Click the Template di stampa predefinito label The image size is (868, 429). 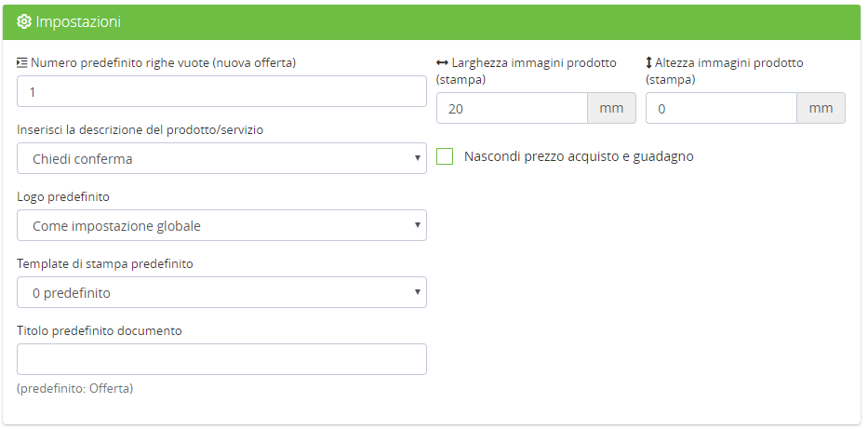(x=105, y=264)
